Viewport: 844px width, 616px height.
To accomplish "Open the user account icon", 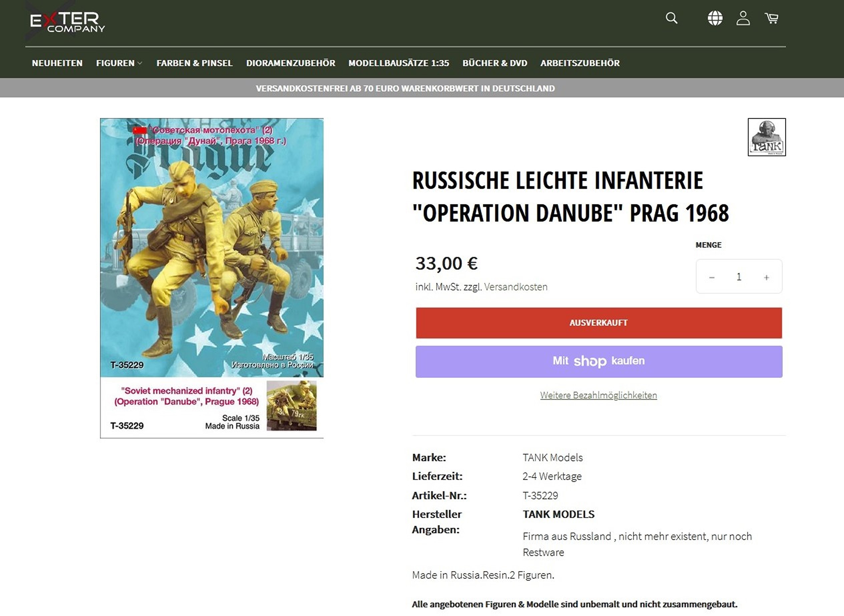I will click(743, 18).
